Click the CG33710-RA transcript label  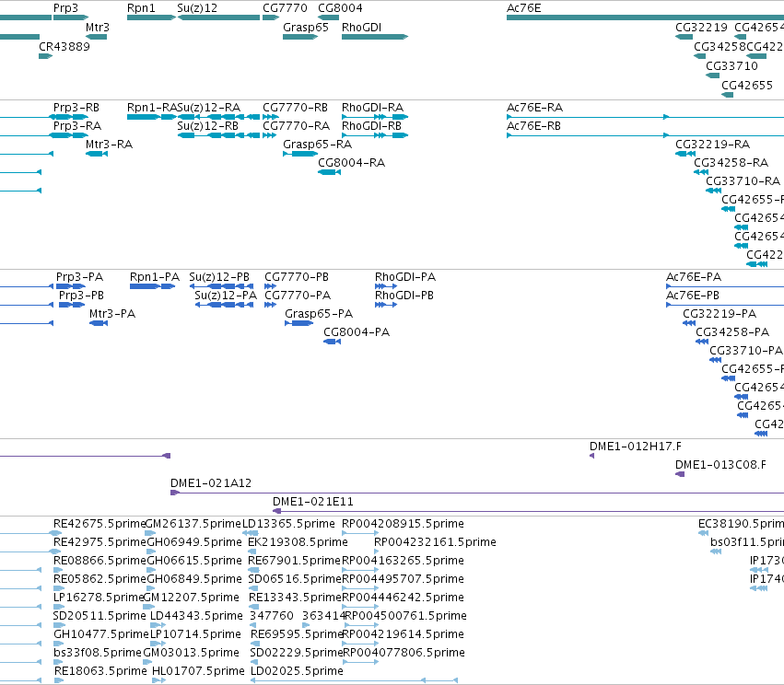[743, 180]
